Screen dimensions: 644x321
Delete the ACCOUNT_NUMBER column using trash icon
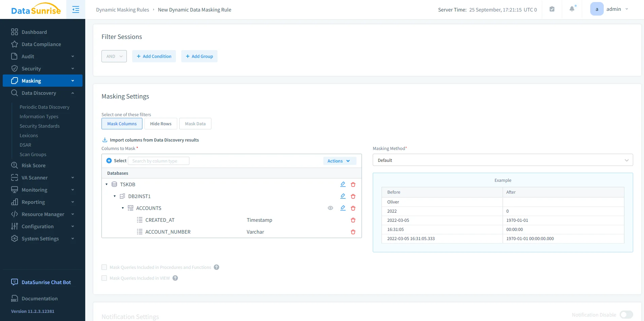(x=353, y=232)
